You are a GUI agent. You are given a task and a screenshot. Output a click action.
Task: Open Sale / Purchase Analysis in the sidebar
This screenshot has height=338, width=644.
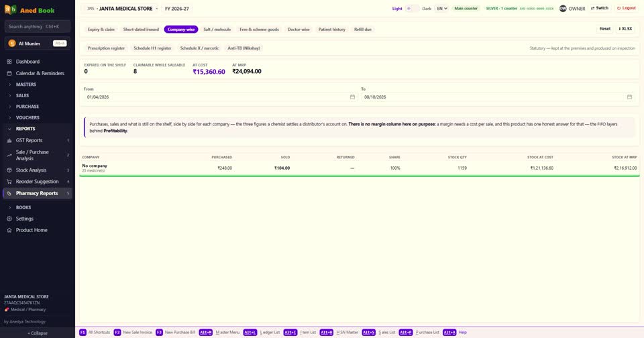(38, 155)
